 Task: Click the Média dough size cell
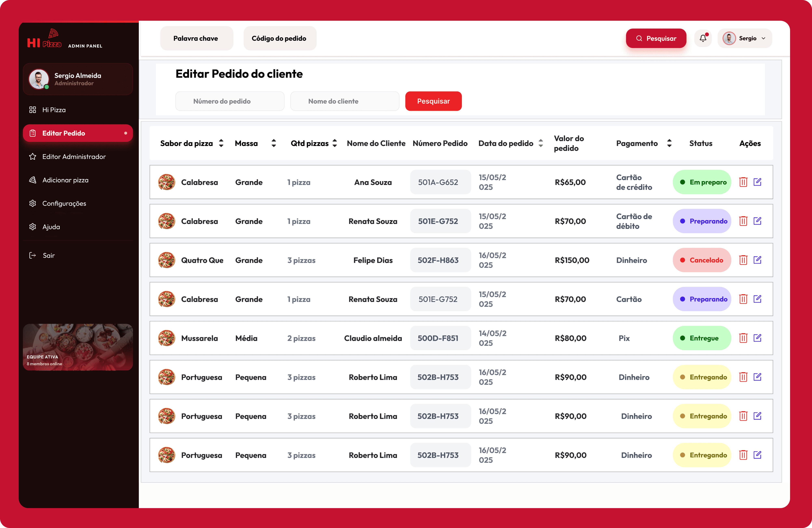point(246,338)
